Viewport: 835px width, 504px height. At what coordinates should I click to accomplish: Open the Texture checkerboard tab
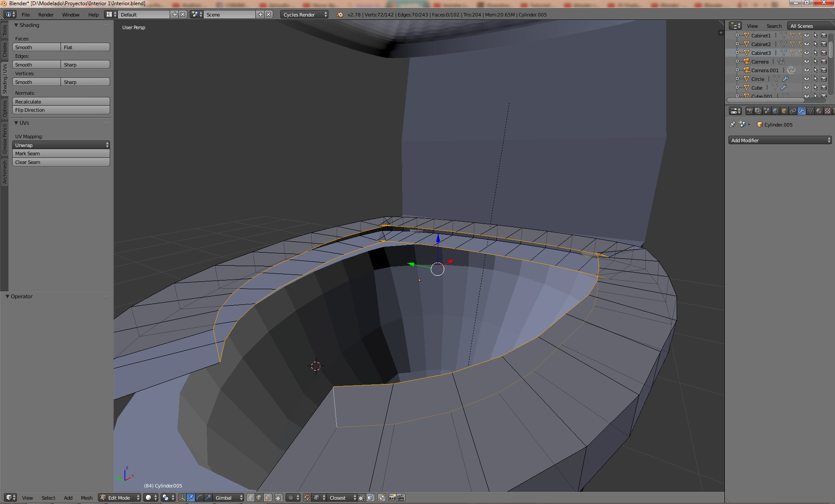(x=828, y=111)
